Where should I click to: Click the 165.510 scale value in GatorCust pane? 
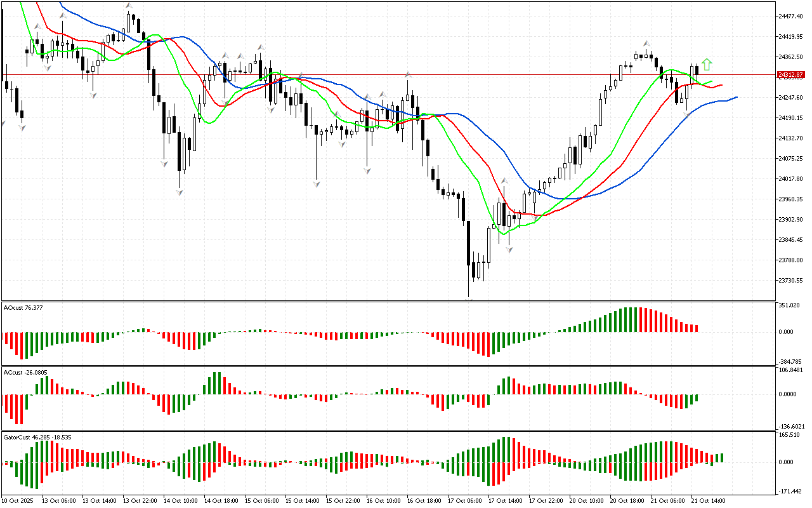(790, 435)
